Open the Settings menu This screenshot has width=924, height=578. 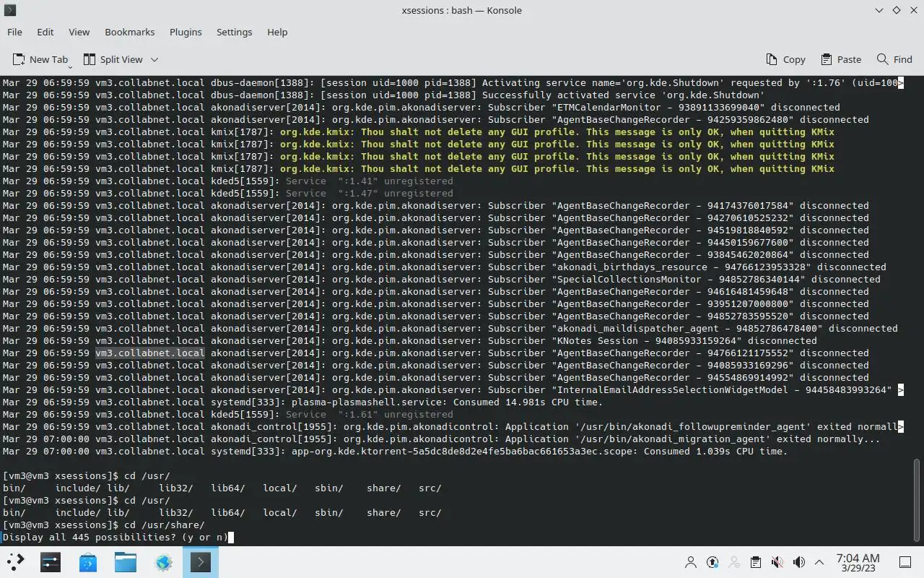234,32
